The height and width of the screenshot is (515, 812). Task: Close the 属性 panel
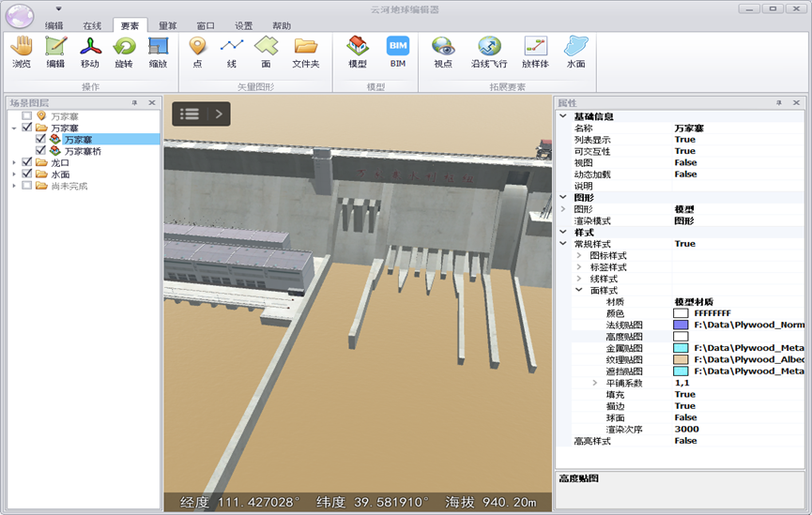796,102
